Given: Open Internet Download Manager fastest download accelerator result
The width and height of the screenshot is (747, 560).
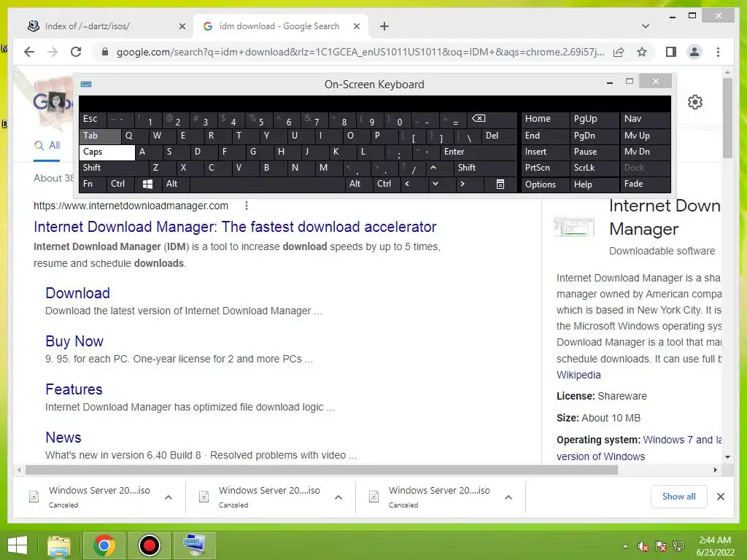Looking at the screenshot, I should [x=235, y=227].
